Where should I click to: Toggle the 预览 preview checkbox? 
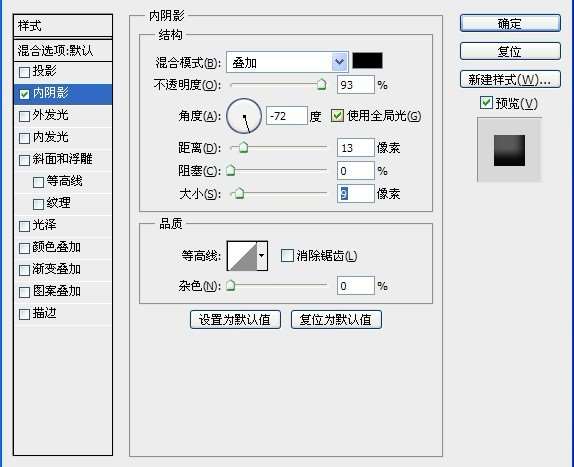(x=486, y=103)
